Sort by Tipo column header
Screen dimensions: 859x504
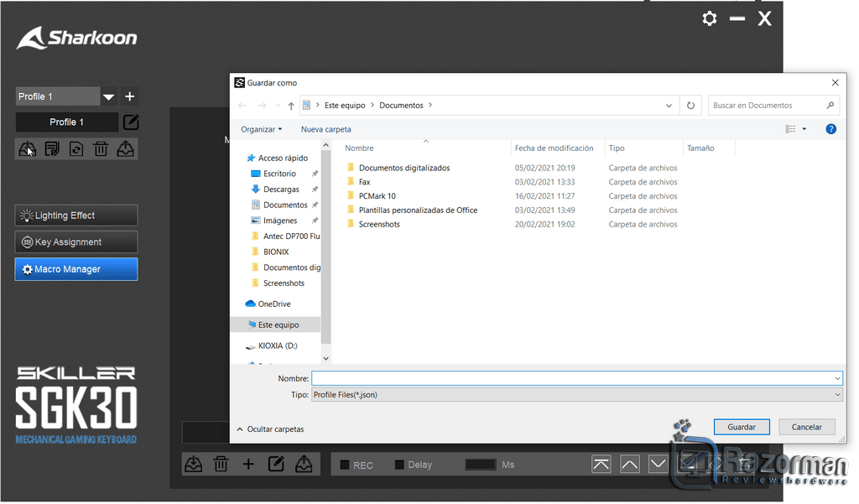click(x=617, y=148)
